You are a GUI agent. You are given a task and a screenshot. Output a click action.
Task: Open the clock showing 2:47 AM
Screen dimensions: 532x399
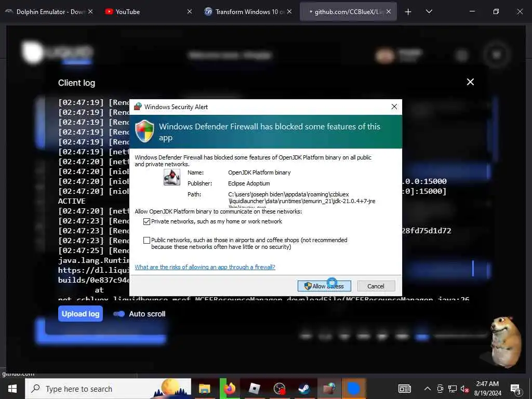(x=487, y=389)
